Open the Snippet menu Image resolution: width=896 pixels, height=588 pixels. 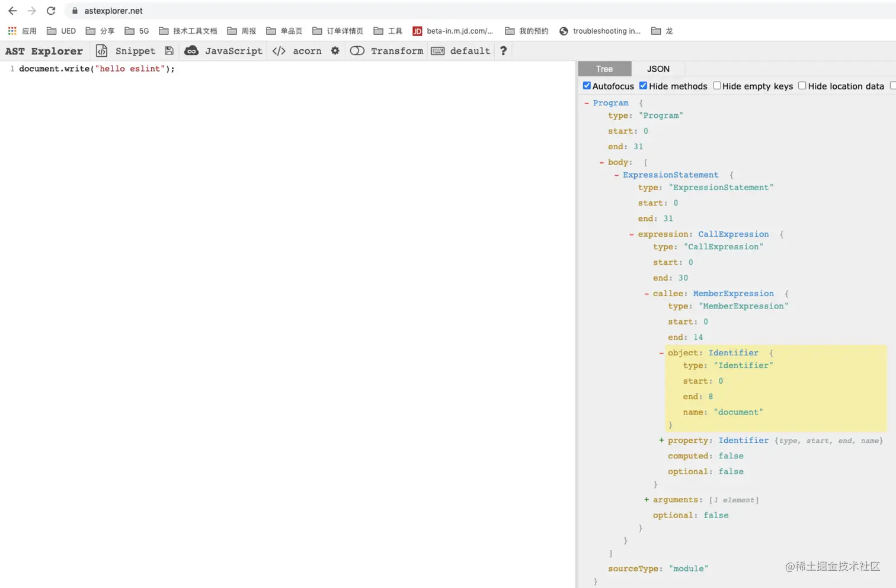click(x=135, y=51)
